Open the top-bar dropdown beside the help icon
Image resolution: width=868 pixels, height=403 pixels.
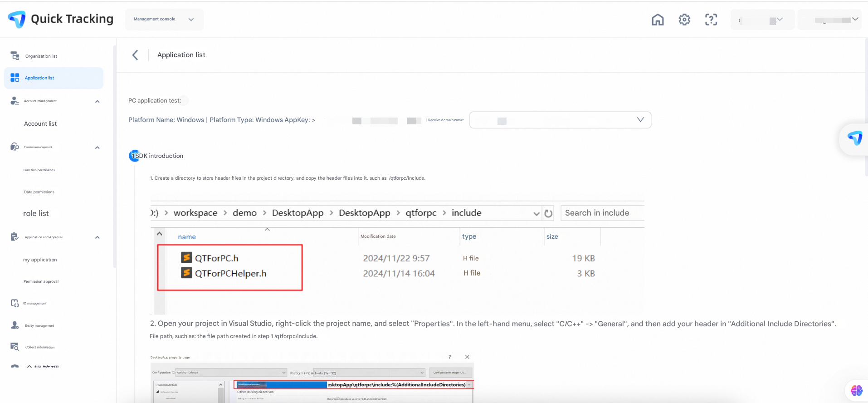tap(762, 20)
